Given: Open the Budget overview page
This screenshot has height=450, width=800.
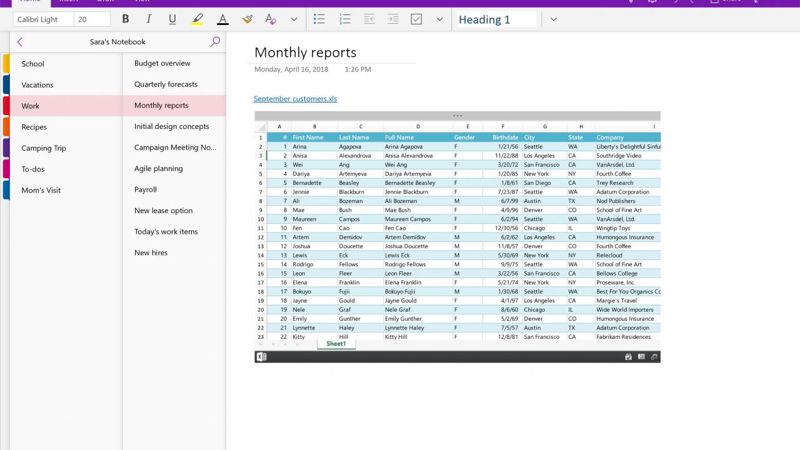Looking at the screenshot, I should pyautogui.click(x=174, y=63).
